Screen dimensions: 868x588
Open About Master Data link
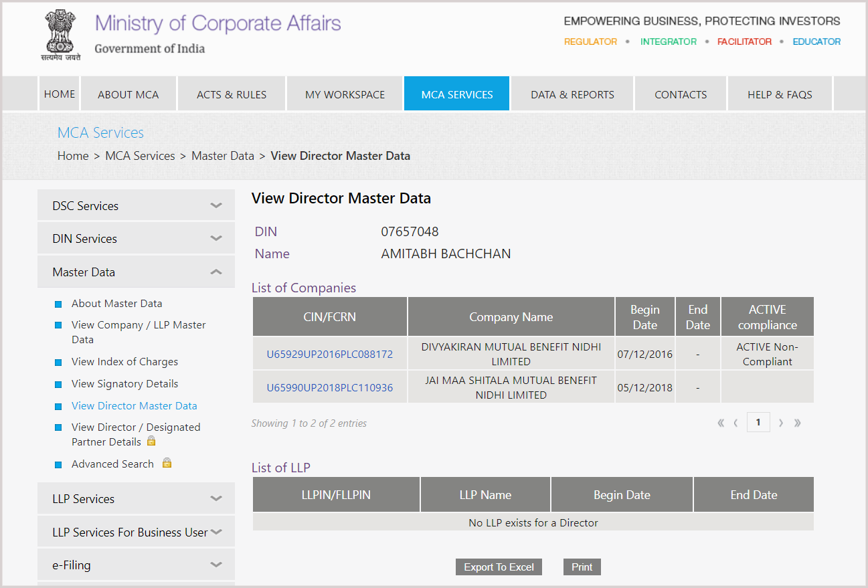pos(117,303)
